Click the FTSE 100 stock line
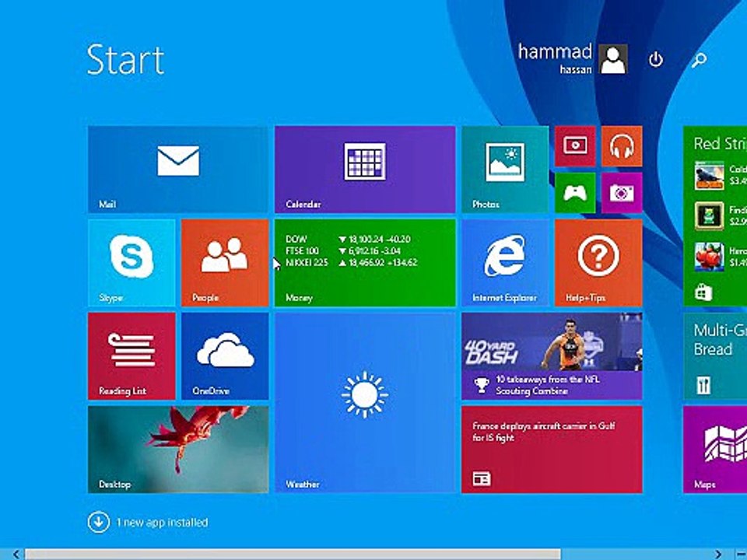Image resolution: width=747 pixels, height=560 pixels. 343,251
